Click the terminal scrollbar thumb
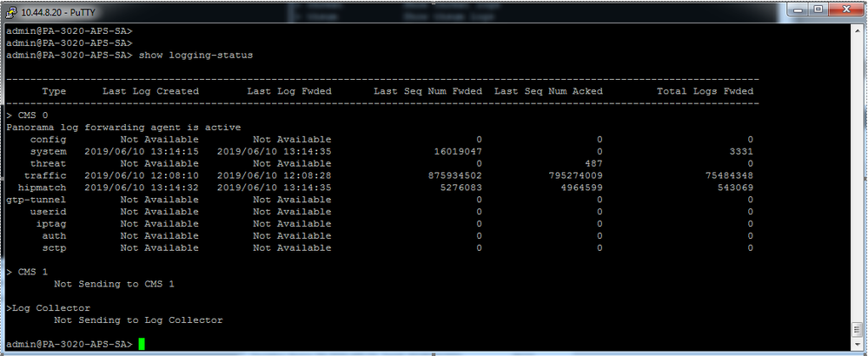The height and width of the screenshot is (356, 868). point(857,331)
